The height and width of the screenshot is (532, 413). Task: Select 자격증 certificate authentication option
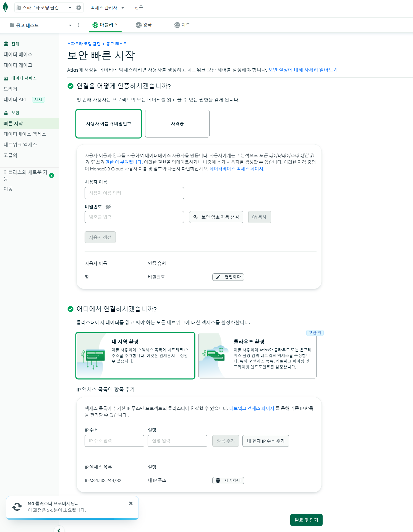click(x=177, y=124)
